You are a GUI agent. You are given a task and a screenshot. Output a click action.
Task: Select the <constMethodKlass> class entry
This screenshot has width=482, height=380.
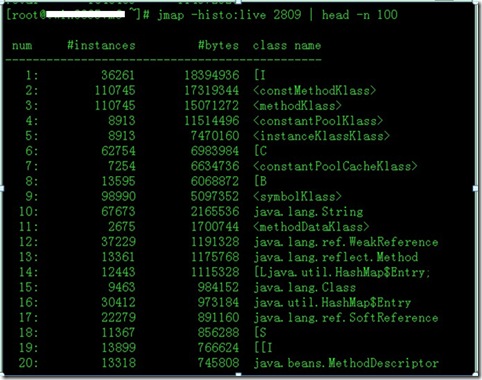coord(315,91)
